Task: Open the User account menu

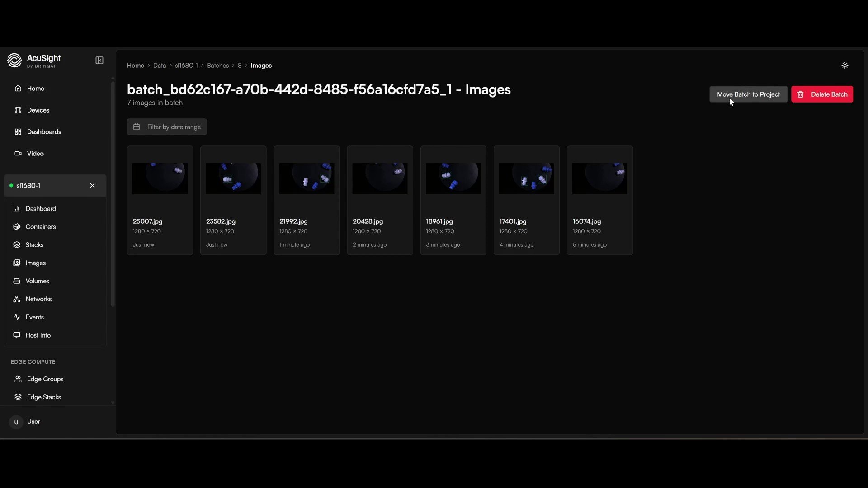Action: pos(58,422)
